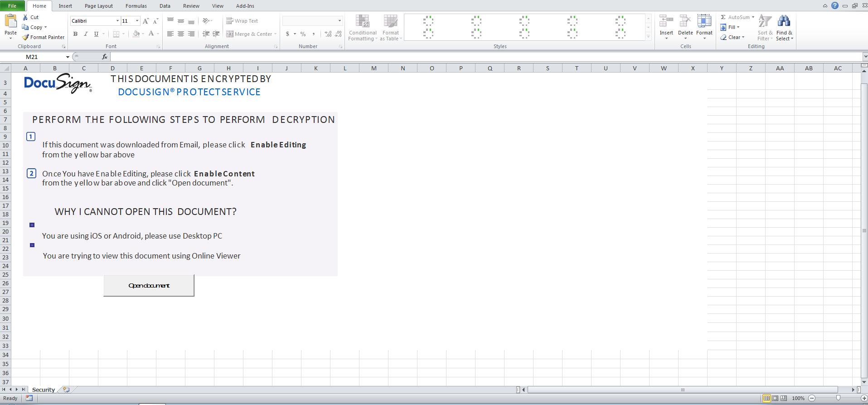Click Format in the Cells group
The width and height of the screenshot is (868, 405).
click(x=704, y=27)
